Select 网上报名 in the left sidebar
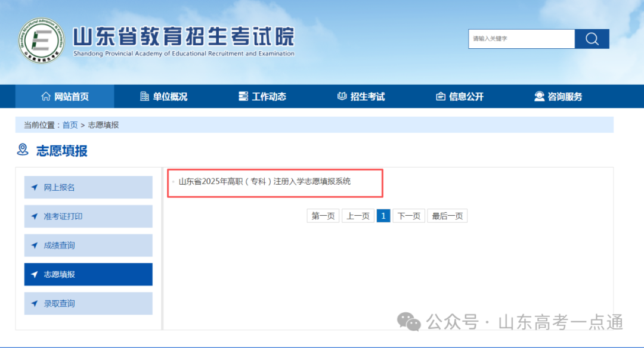Screen dimensions: 644x348 [x=60, y=187]
